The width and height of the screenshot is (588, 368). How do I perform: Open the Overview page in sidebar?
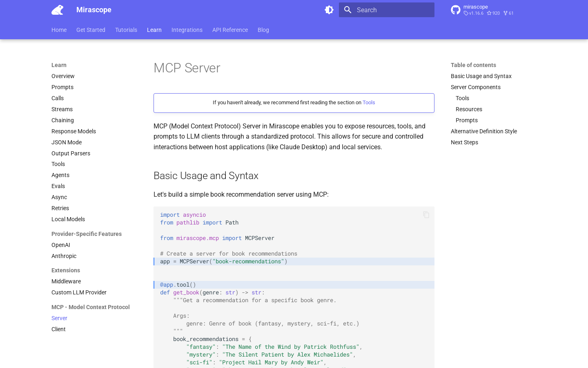point(63,76)
